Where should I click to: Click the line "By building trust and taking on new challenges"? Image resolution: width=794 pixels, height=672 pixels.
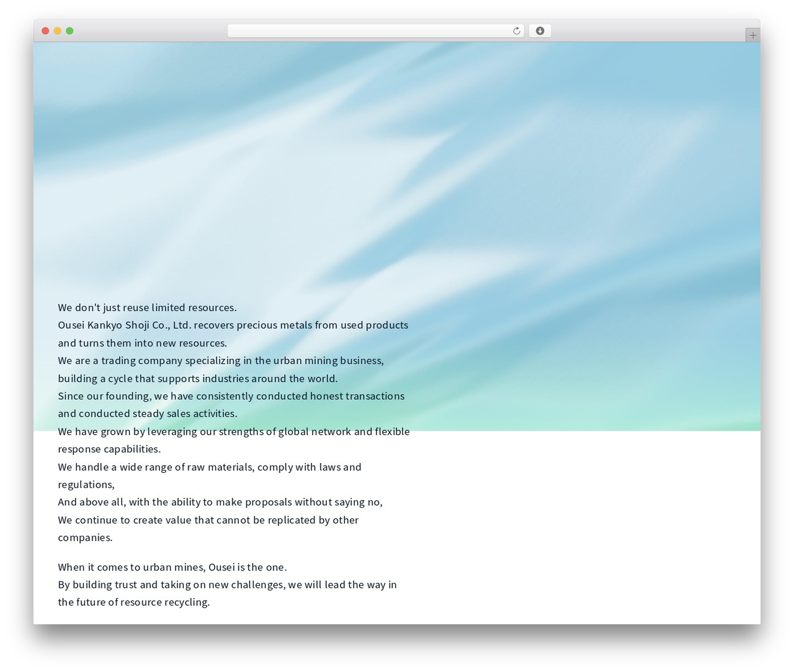coord(227,585)
